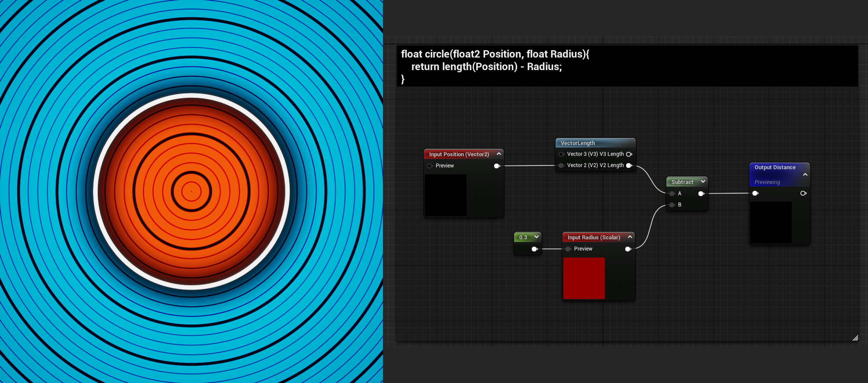Click the red Input Radius preview thumbnail
The width and height of the screenshot is (868, 383).
584,278
